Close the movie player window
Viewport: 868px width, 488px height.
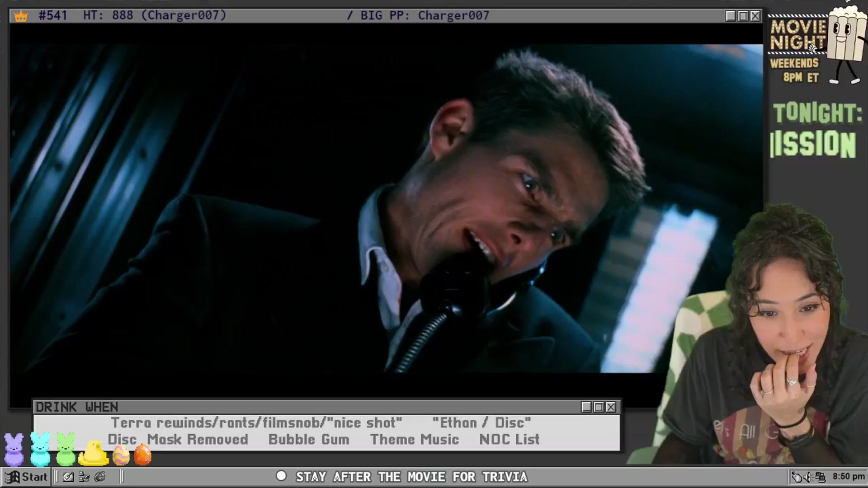click(755, 16)
